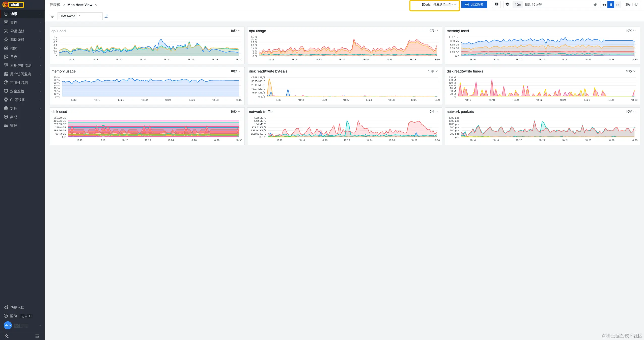Click the invite member icon at bottom left

pyautogui.click(x=7, y=336)
